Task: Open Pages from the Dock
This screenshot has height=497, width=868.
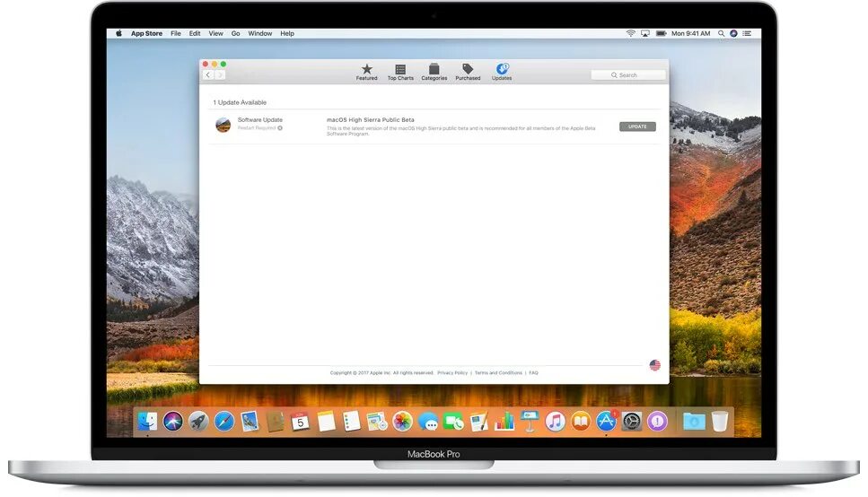Action: (478, 421)
